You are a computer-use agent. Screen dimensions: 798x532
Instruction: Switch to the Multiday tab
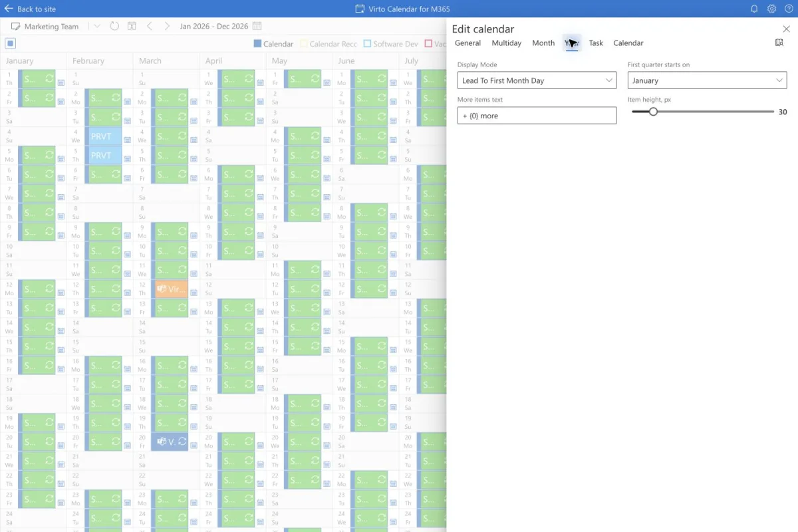click(506, 43)
